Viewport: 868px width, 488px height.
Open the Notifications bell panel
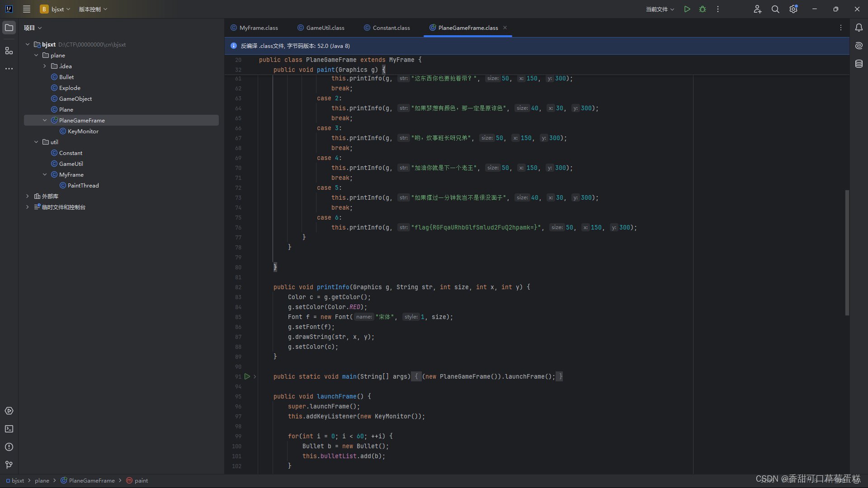pos(859,28)
